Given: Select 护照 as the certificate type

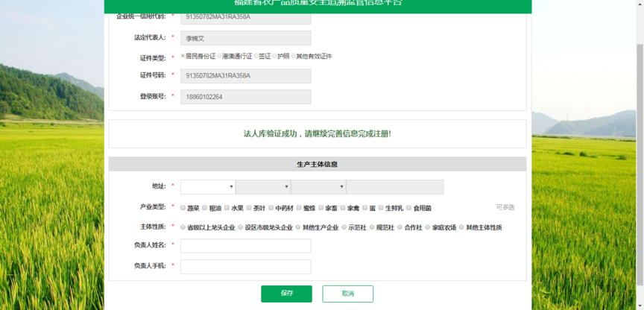Looking at the screenshot, I should 274,57.
